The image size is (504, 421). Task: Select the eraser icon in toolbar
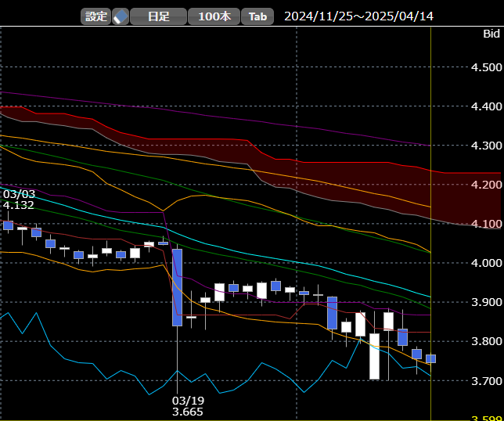[x=121, y=16]
